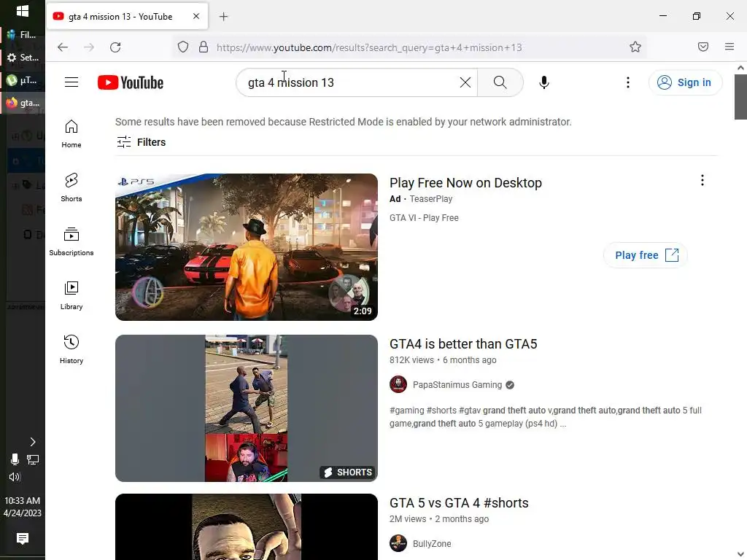Open the GTA4 is better than GTA5 thumbnail
Viewport: 747px width, 560px height.
coord(247,408)
